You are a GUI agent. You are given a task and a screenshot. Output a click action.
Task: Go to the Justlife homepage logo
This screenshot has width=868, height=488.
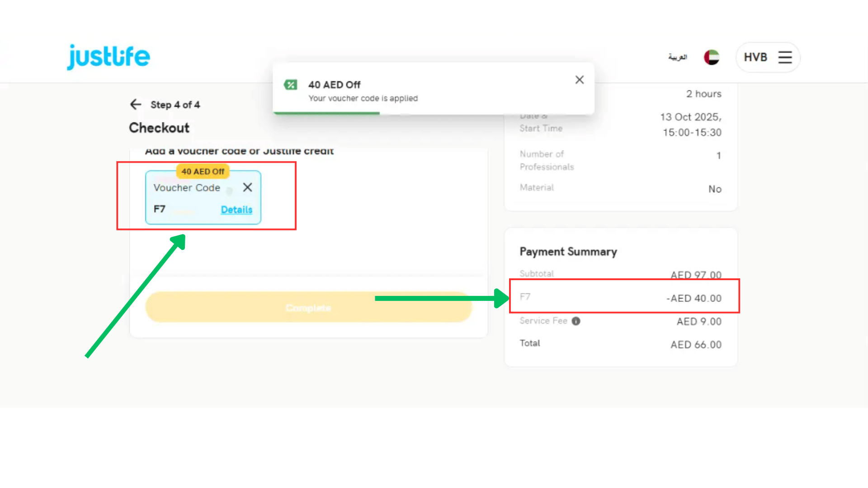point(108,57)
